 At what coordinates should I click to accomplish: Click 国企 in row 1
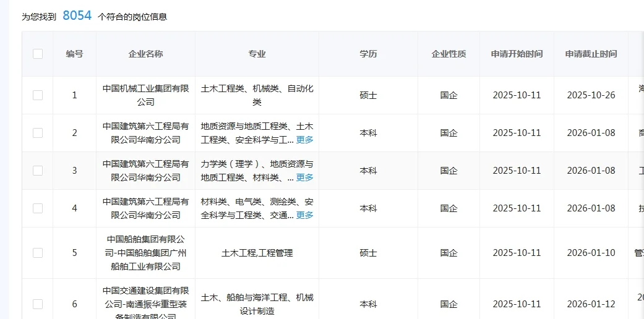tap(449, 95)
